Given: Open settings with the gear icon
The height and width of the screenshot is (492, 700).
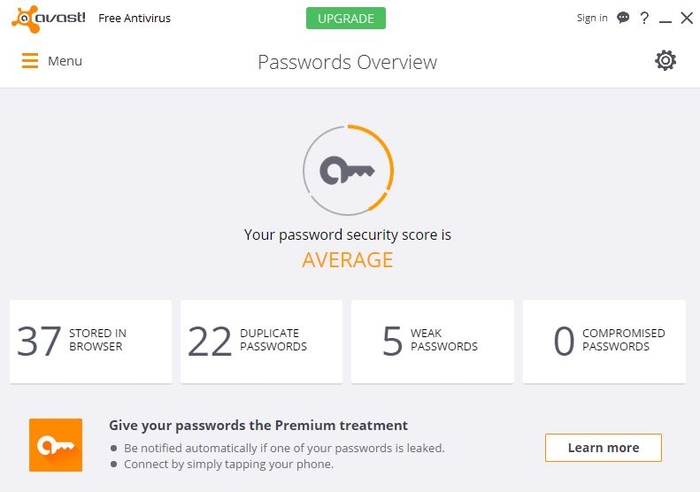Looking at the screenshot, I should (665, 60).
